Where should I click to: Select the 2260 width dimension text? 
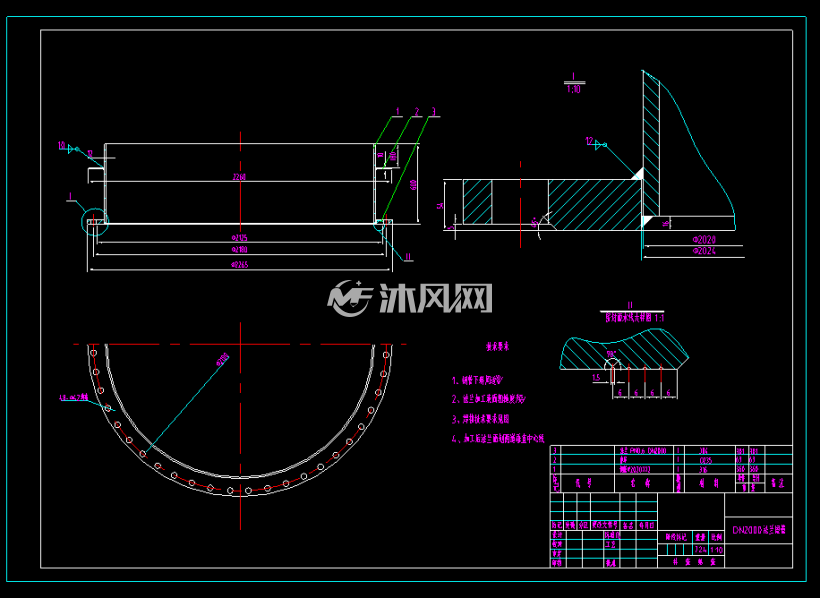tap(239, 177)
